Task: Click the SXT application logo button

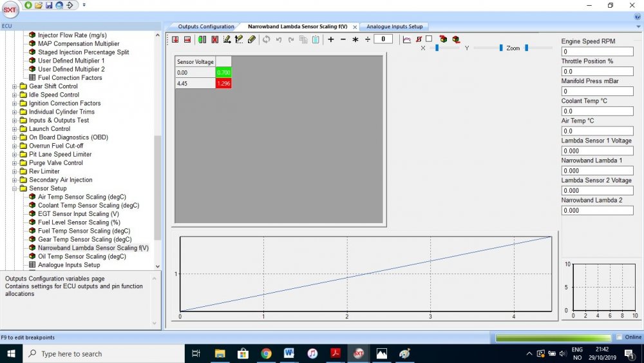Action: (10, 9)
